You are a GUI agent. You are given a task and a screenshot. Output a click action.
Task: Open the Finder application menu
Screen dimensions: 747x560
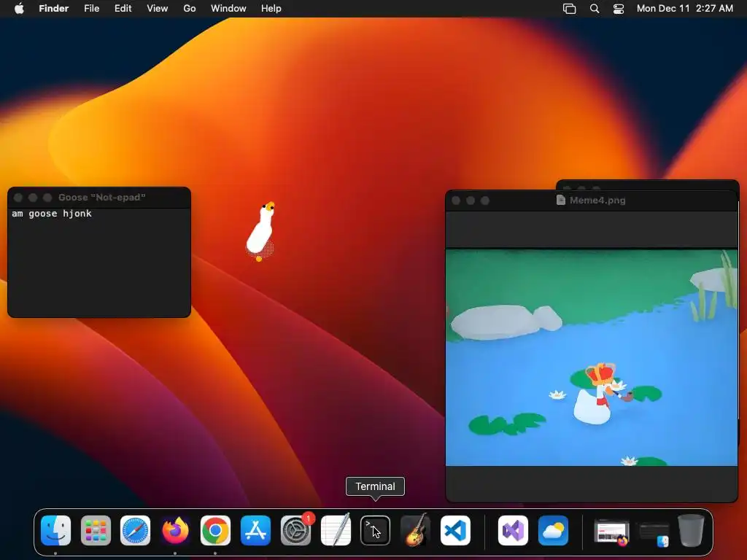click(54, 9)
